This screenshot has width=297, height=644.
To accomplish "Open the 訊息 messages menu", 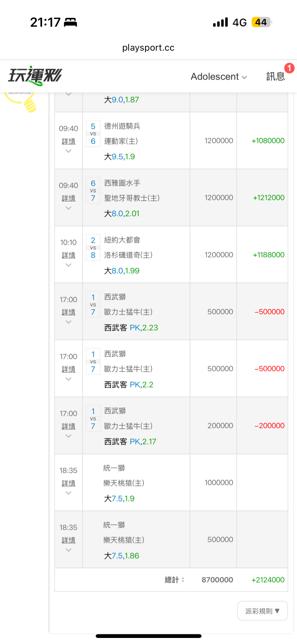I will click(275, 76).
